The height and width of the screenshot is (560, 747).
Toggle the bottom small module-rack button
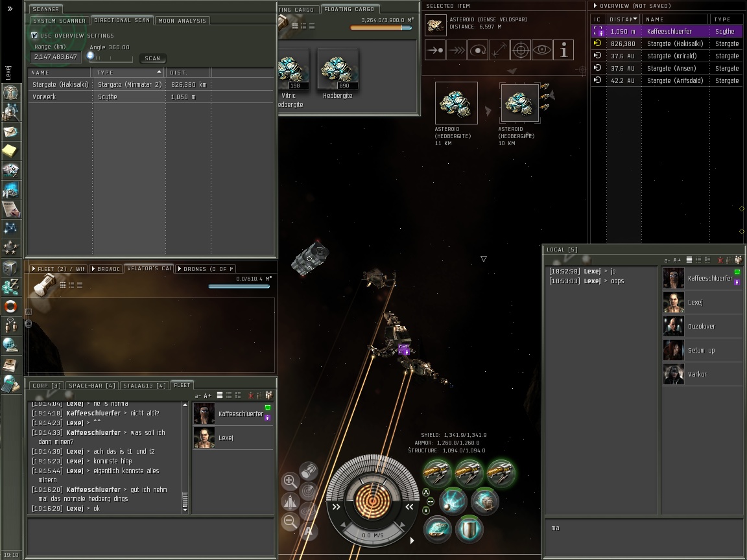click(426, 511)
